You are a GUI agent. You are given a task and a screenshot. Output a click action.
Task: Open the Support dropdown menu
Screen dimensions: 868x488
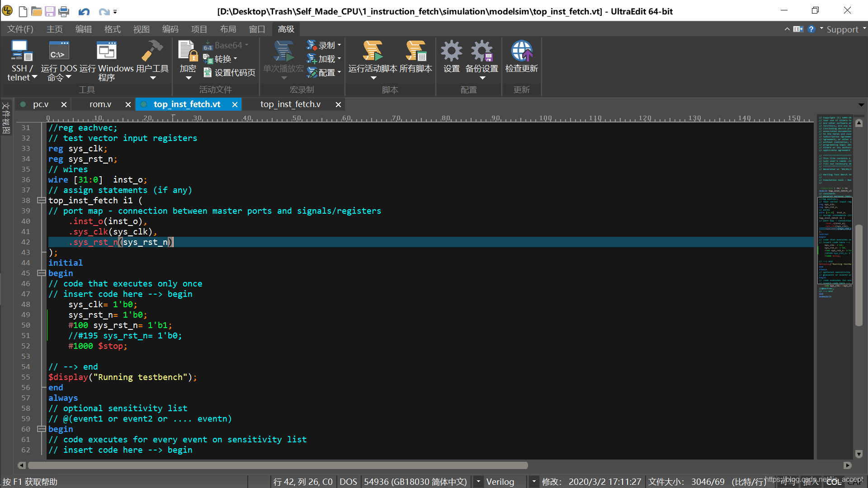(842, 29)
